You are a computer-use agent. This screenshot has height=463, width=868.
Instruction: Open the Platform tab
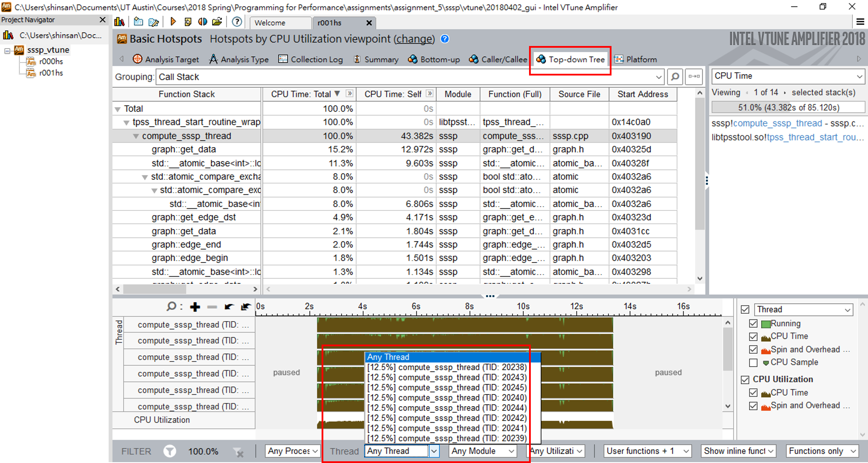[x=636, y=59]
